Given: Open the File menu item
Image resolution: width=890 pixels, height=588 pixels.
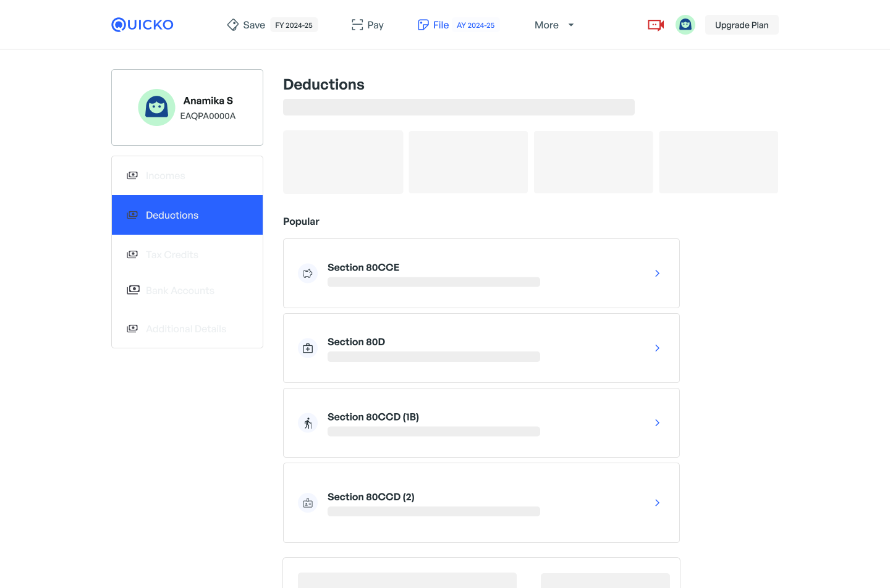Looking at the screenshot, I should 434,25.
